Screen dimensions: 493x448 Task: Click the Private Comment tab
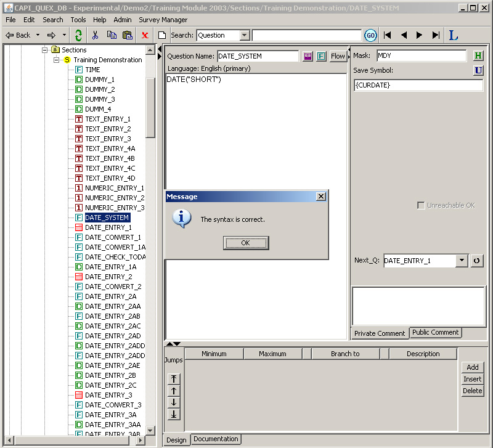380,333
